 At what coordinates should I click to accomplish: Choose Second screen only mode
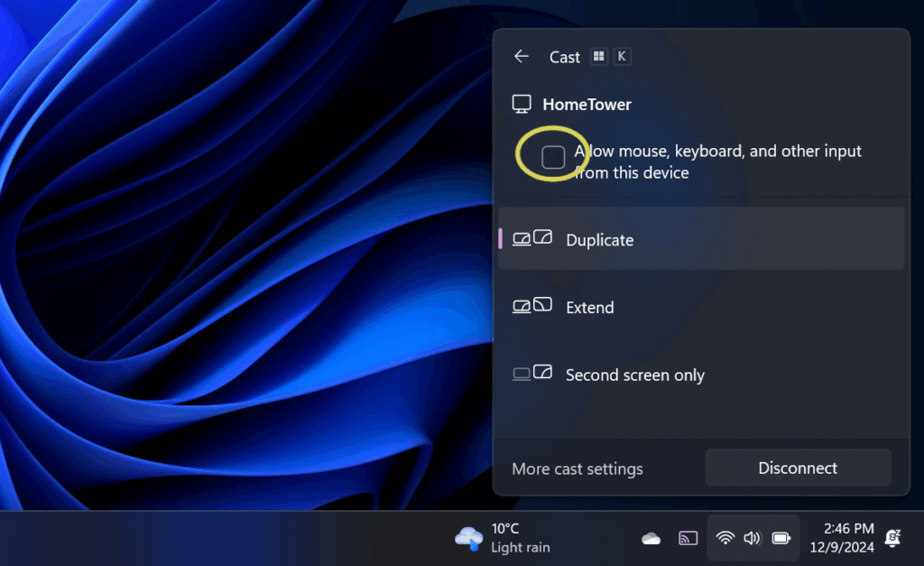pyautogui.click(x=634, y=376)
